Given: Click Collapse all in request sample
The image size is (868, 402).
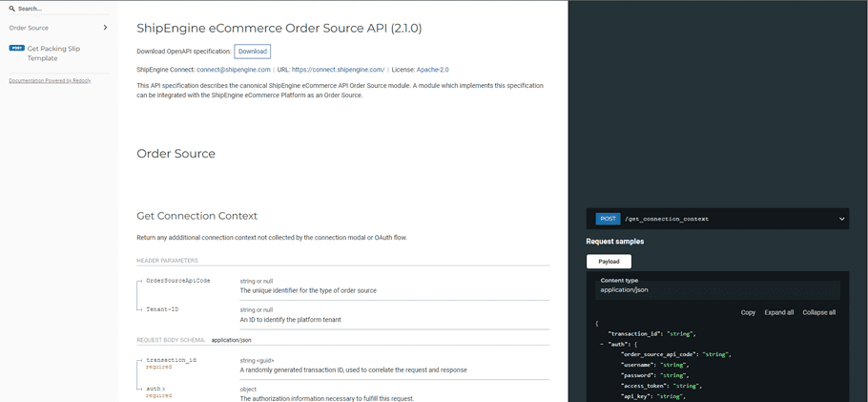Looking at the screenshot, I should coord(818,313).
